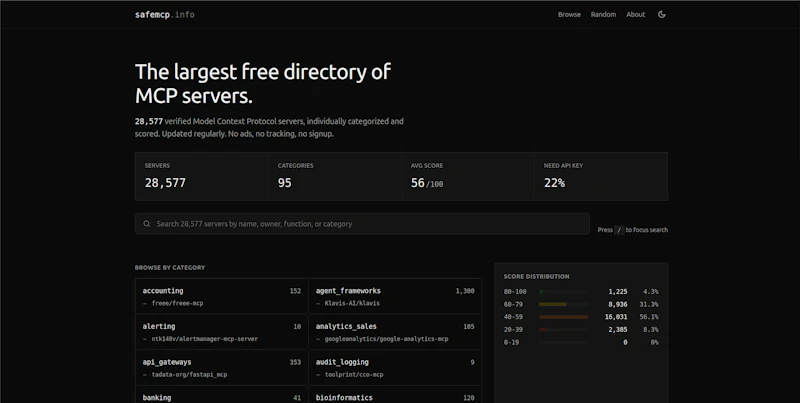Image resolution: width=800 pixels, height=403 pixels.
Task: Open the accounting category card
Action: (222, 296)
